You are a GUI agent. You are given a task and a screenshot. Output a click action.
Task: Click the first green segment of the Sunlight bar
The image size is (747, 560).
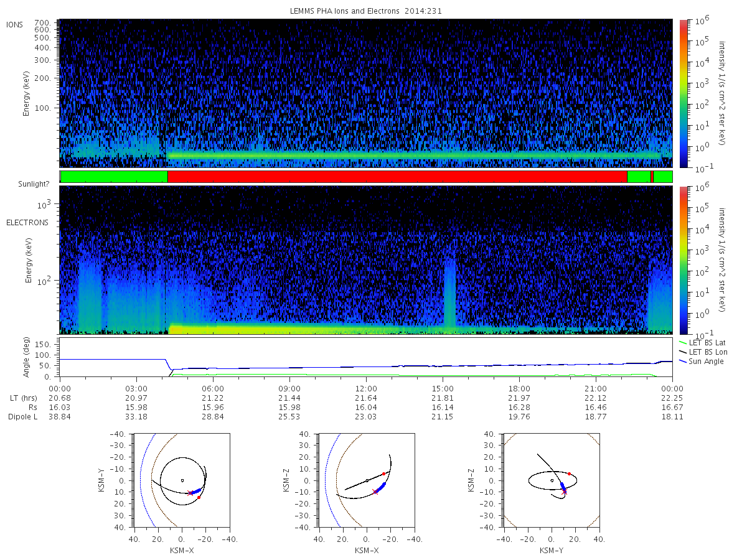tap(114, 177)
